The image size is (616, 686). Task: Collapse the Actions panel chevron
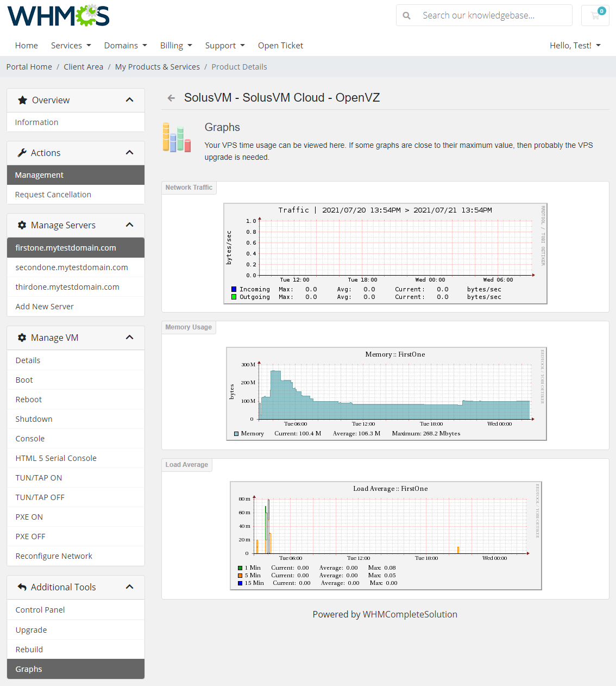click(x=129, y=153)
